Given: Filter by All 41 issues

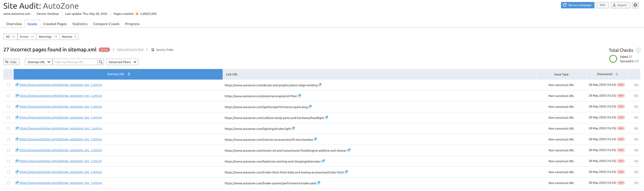Looking at the screenshot, I should coord(10,37).
